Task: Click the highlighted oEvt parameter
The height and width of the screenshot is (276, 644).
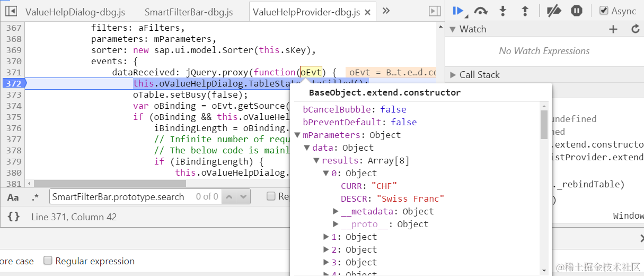Action: pyautogui.click(x=311, y=72)
